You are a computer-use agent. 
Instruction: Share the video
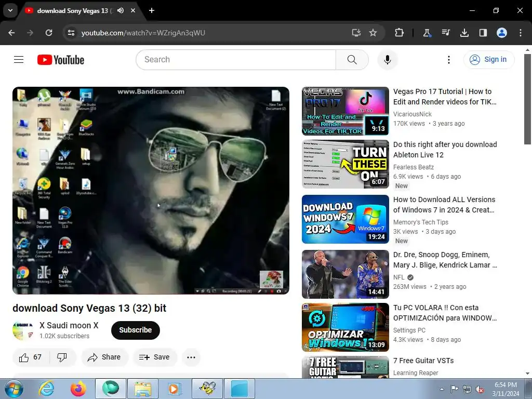[104, 357]
